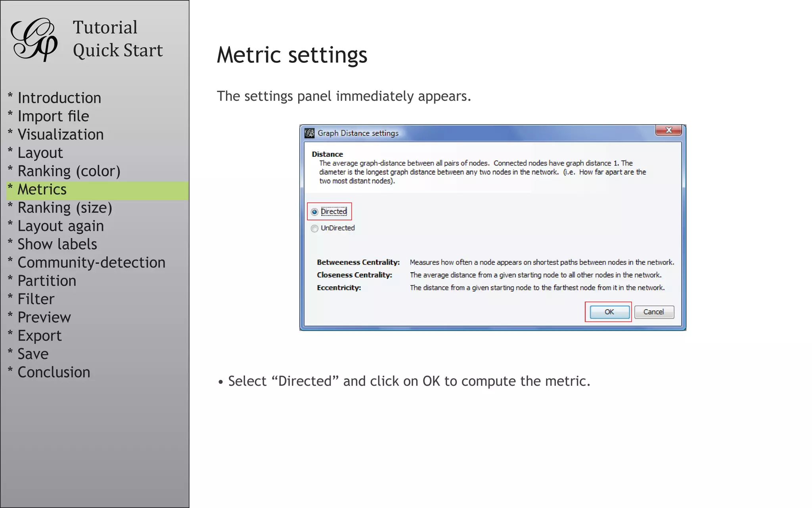Select the Ranking (color) section

point(69,171)
